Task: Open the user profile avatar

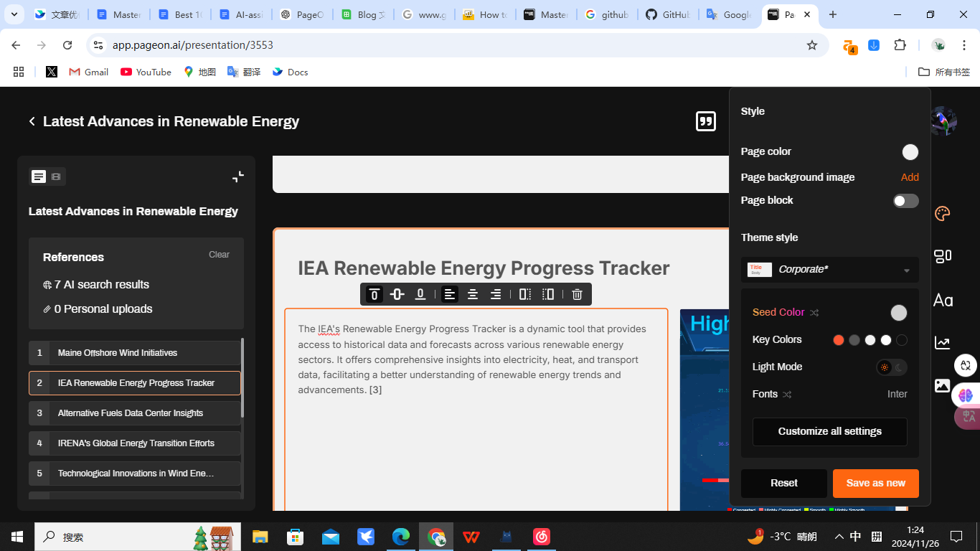Action: pos(943,121)
